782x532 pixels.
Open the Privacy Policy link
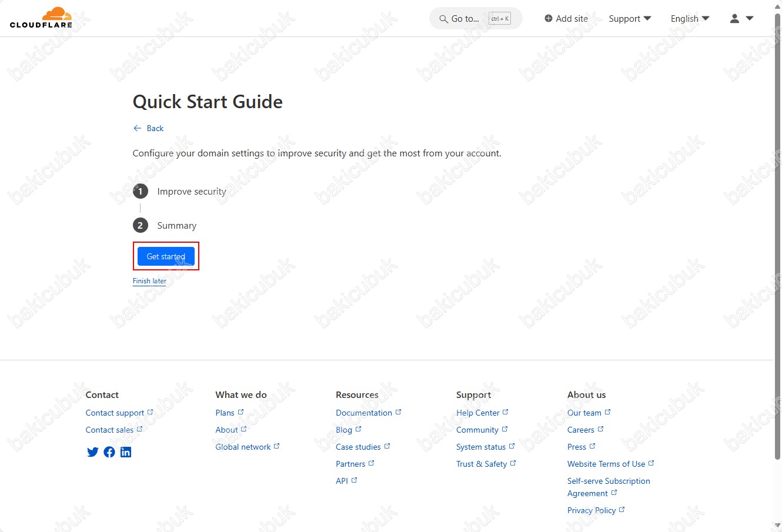596,510
